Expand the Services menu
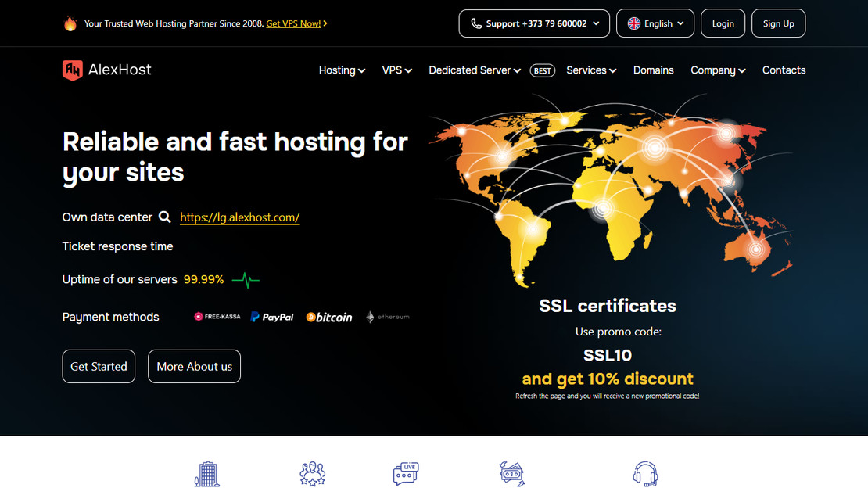The image size is (868, 488). [x=591, y=70]
